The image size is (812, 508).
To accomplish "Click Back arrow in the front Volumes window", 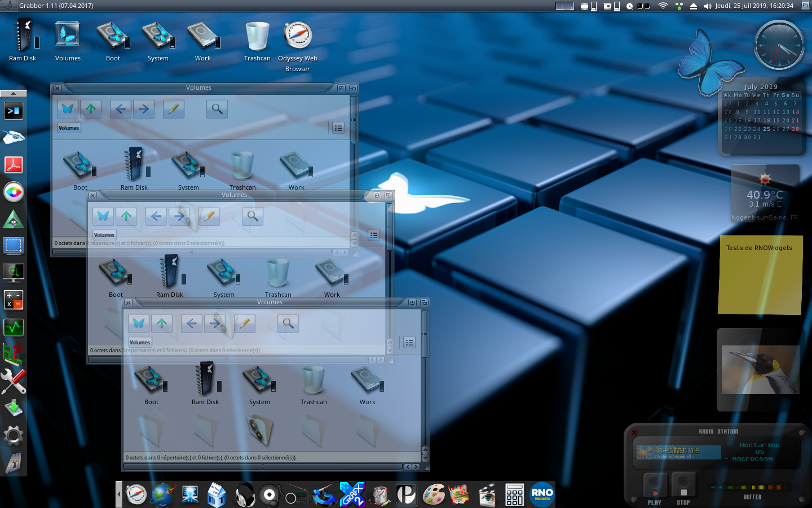I will click(192, 323).
